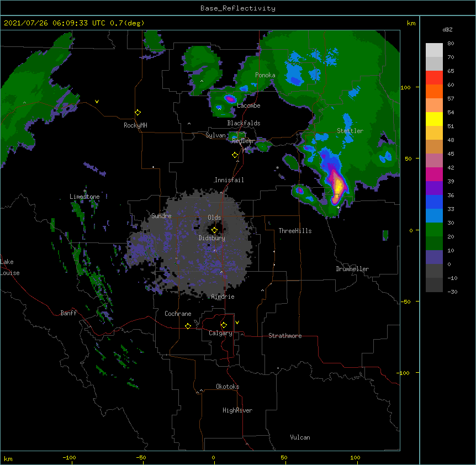Click the 45 value on the dBZ scale
The image size is (476, 465).
click(x=451, y=154)
